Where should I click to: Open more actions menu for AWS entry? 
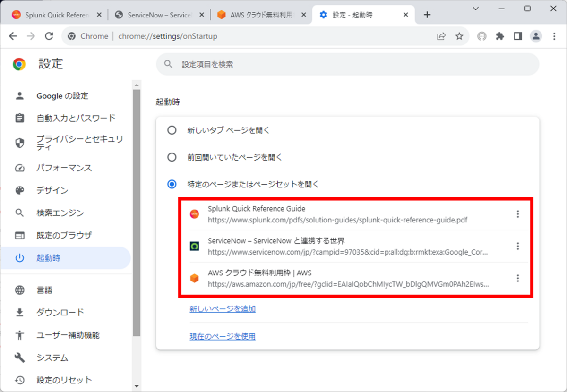coord(518,278)
